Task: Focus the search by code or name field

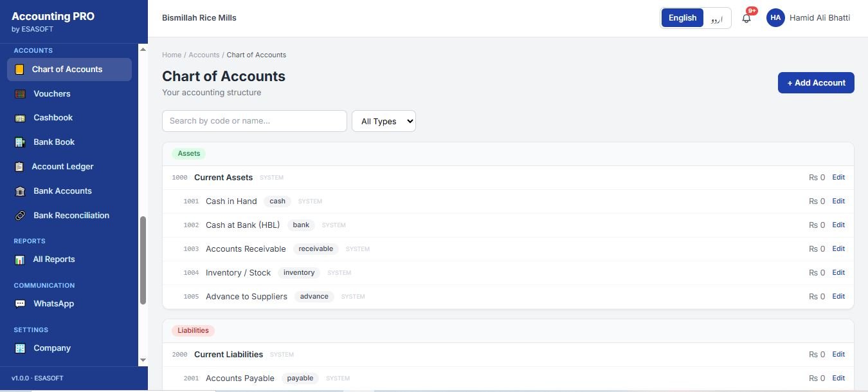Action: pos(255,121)
